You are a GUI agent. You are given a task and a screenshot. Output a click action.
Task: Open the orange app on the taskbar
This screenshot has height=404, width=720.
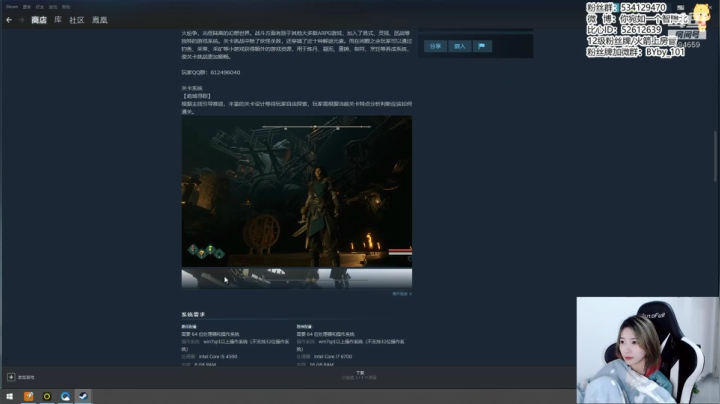click(x=28, y=396)
